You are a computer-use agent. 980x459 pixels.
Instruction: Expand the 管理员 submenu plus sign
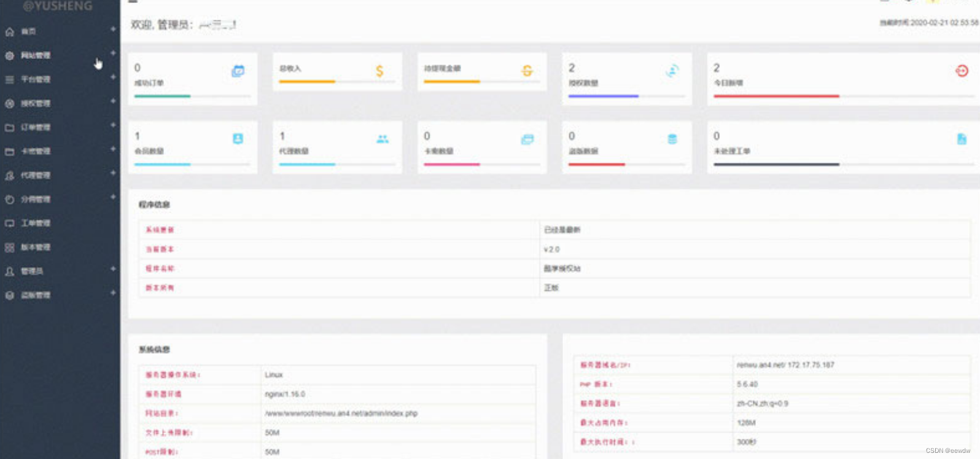click(x=113, y=269)
